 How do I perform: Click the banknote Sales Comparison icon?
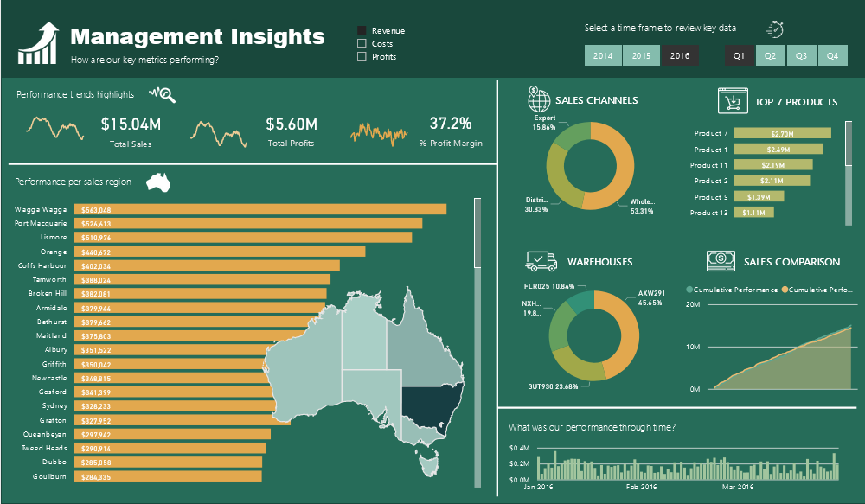pyautogui.click(x=721, y=261)
